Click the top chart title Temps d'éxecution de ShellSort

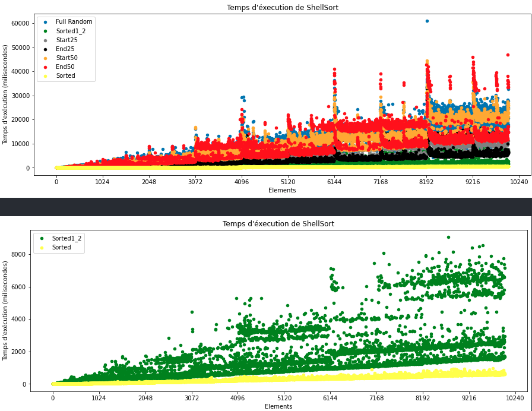pyautogui.click(x=282, y=8)
